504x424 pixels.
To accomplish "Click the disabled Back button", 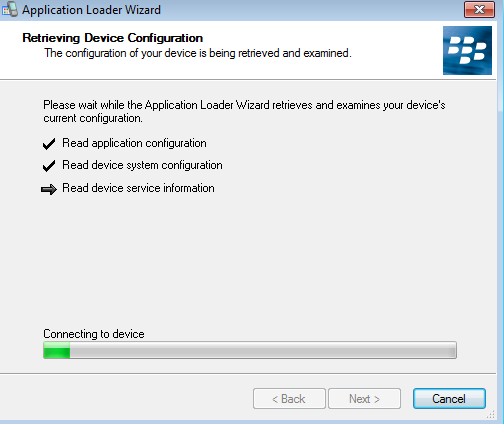I will click(x=289, y=398).
